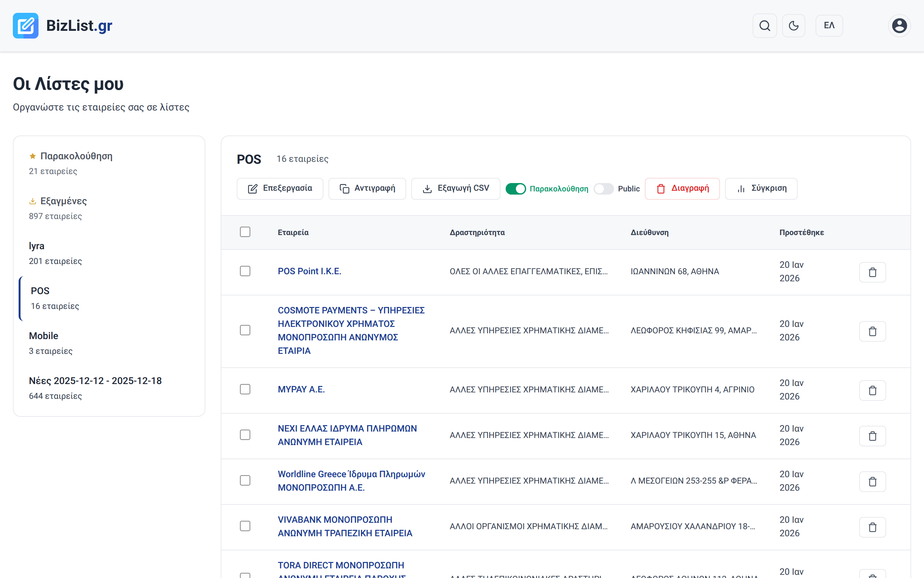Open the Εξαγμένες list in sidebar
The height and width of the screenshot is (578, 924).
(109, 208)
